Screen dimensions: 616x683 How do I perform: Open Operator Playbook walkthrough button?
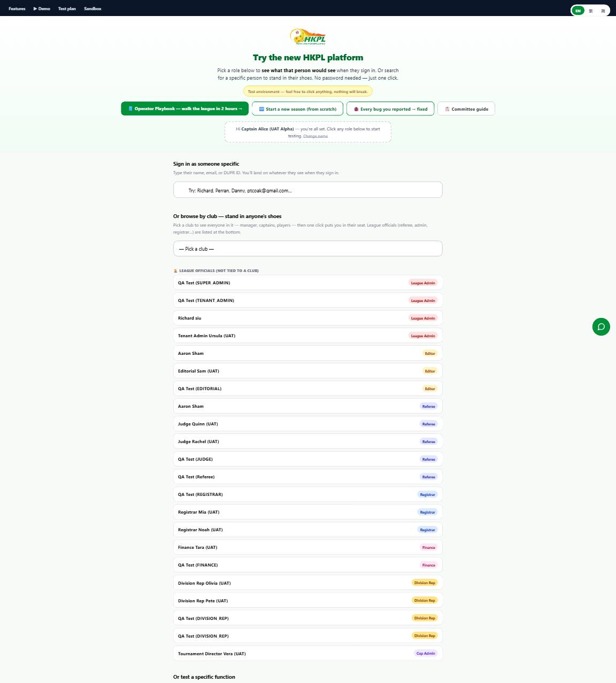coord(185,108)
